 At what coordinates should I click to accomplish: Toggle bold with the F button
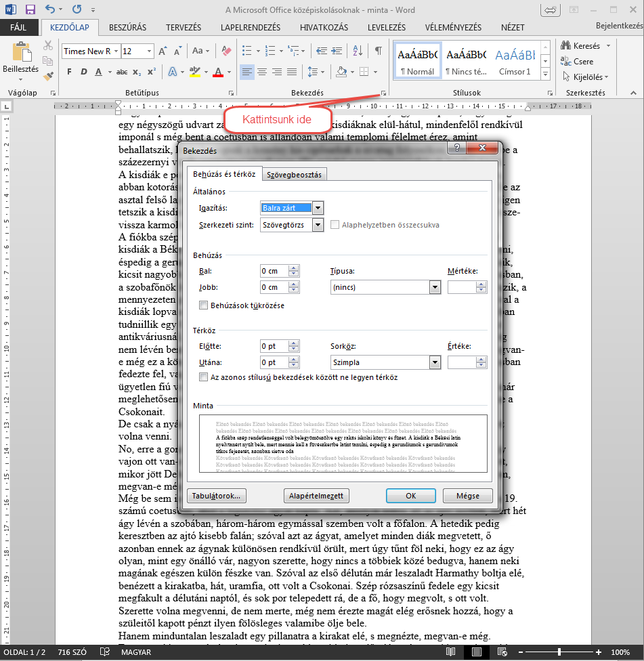click(x=69, y=72)
